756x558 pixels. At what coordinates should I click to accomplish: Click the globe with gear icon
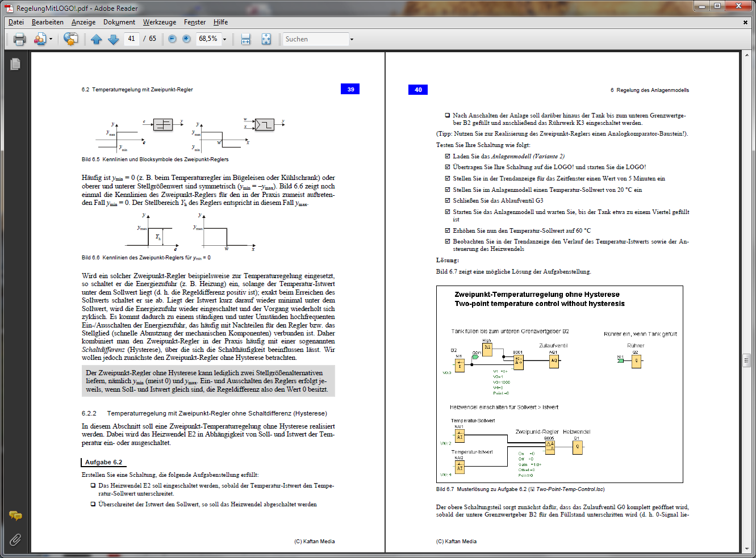click(x=70, y=39)
